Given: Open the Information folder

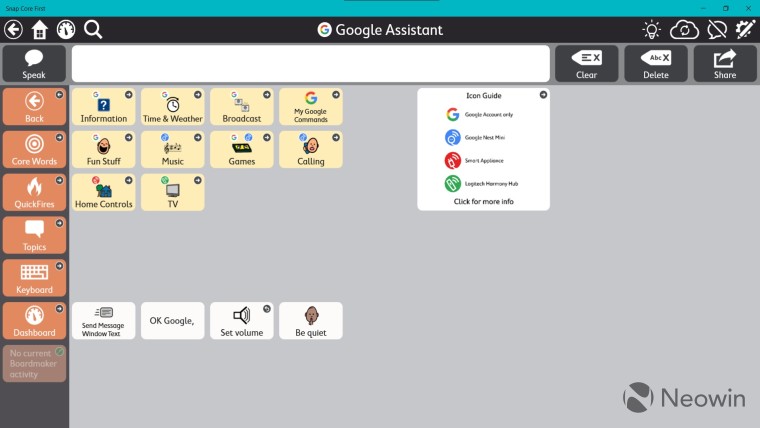Looking at the screenshot, I should click(104, 107).
